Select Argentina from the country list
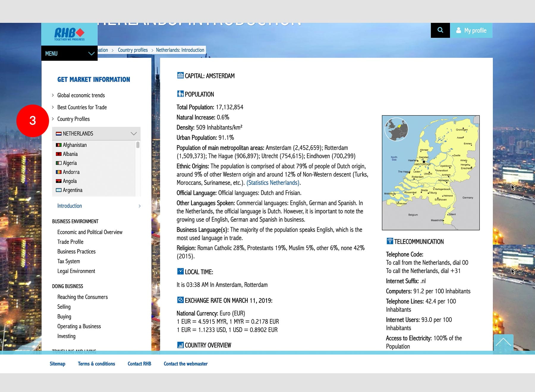 (73, 190)
